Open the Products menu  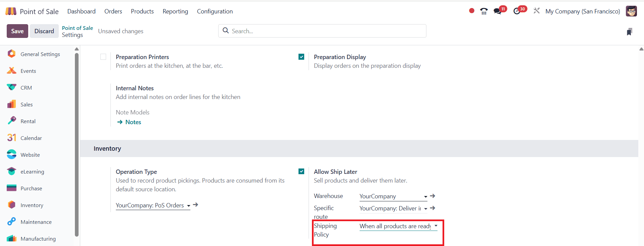click(x=142, y=11)
